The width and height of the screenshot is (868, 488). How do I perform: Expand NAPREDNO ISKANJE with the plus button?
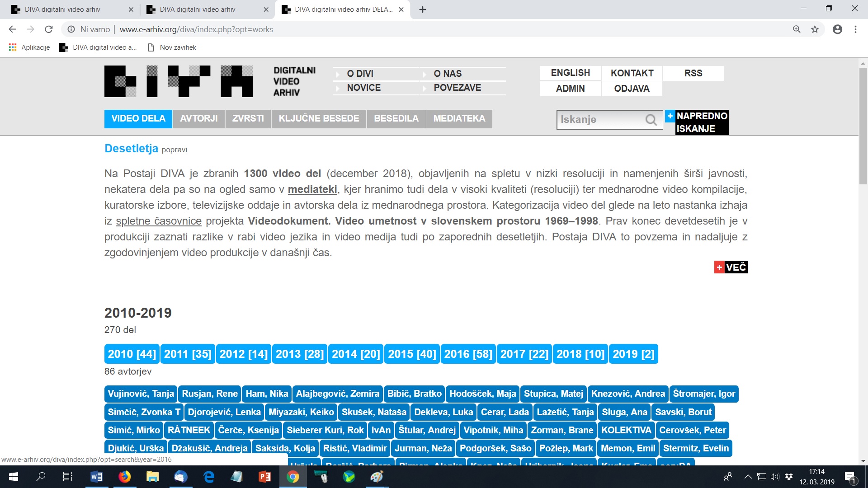670,116
